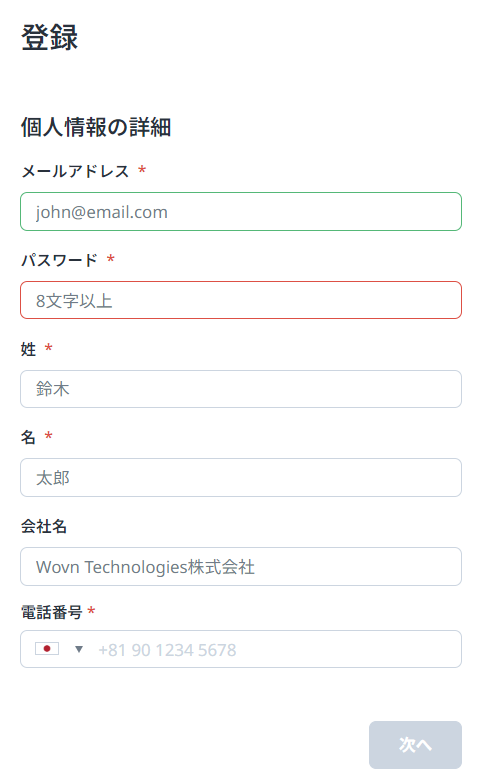Click the パスワード label
Image resolution: width=486 pixels, height=782 pixels.
(59, 260)
